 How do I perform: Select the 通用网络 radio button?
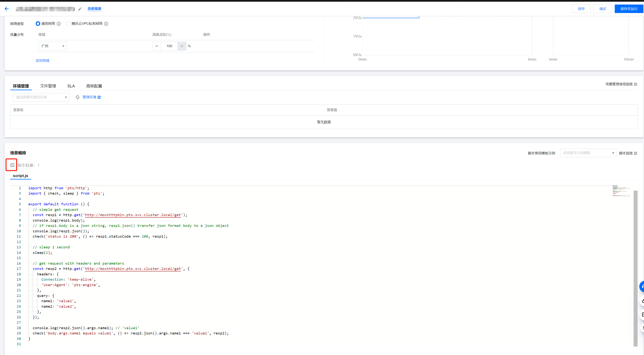(x=38, y=24)
